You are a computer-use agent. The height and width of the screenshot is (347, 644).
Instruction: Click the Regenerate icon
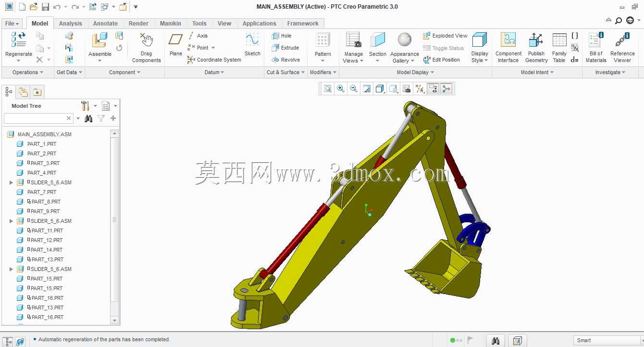(18, 40)
